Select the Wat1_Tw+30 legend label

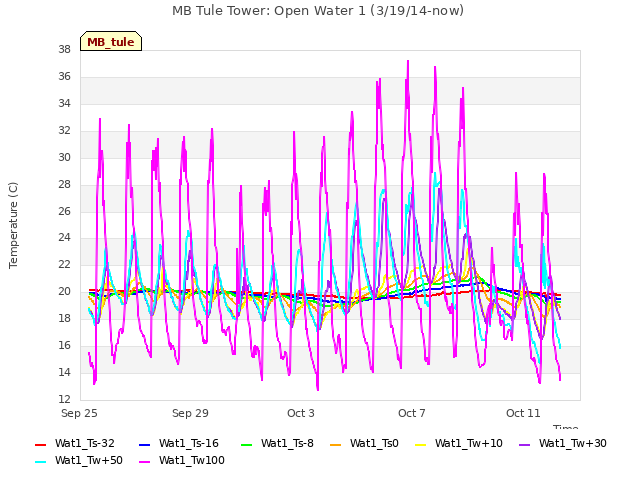[x=573, y=443]
